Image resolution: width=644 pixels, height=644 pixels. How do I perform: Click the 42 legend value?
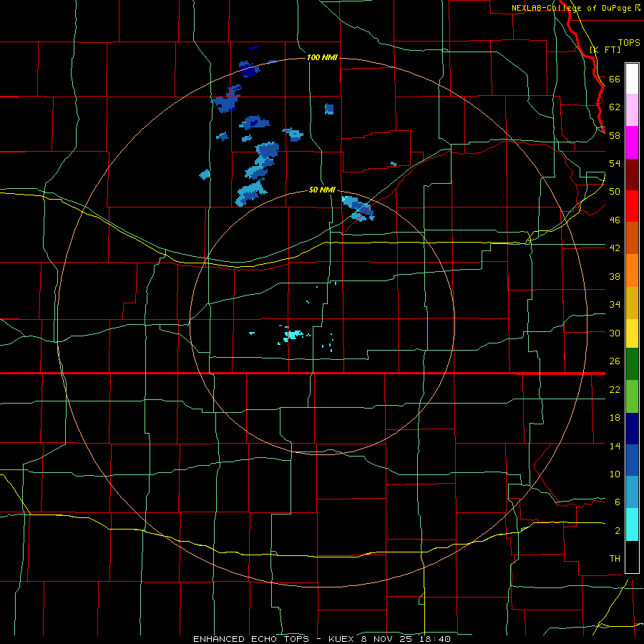(x=615, y=248)
